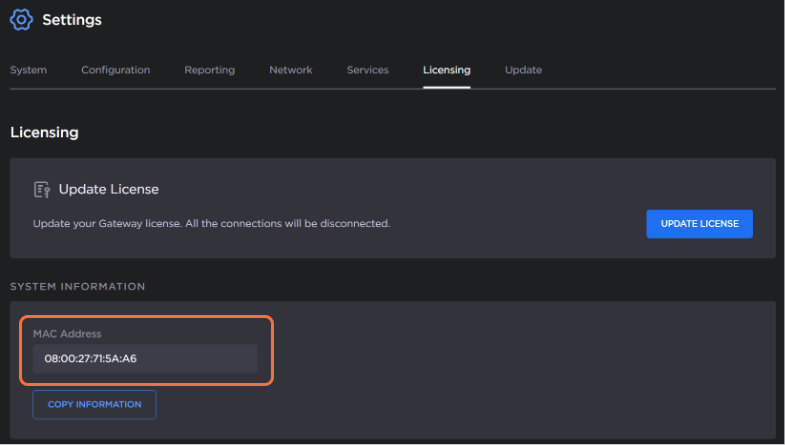Click the Update License card heading
The image size is (785, 445).
(108, 189)
